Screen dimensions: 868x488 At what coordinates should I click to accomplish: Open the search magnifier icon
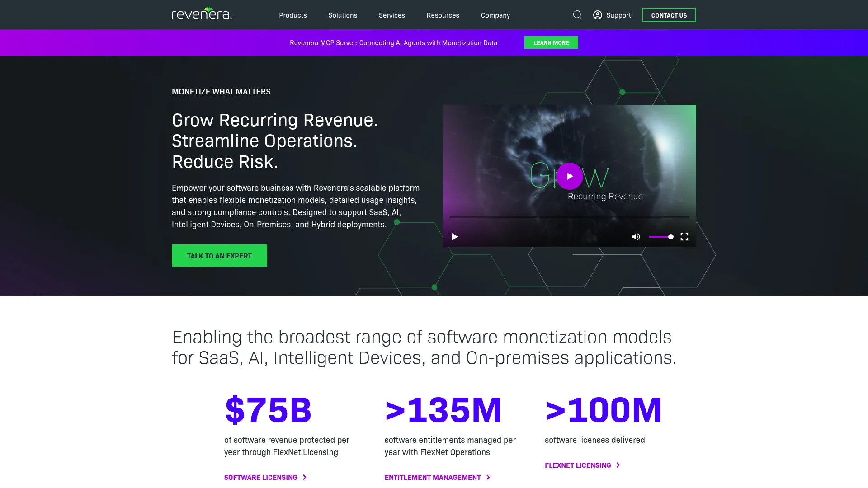coord(577,15)
